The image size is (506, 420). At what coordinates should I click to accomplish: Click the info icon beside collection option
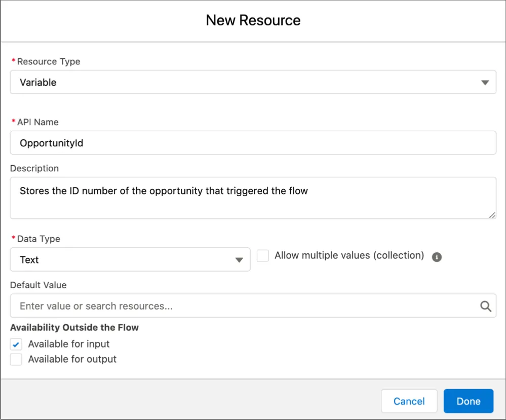point(437,257)
